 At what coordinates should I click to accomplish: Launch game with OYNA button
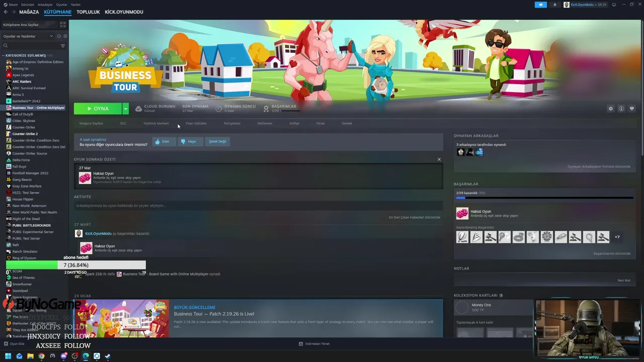pyautogui.click(x=98, y=109)
